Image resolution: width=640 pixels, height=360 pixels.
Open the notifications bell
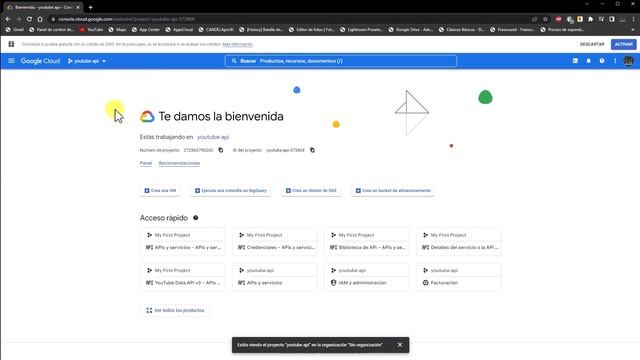(589, 61)
